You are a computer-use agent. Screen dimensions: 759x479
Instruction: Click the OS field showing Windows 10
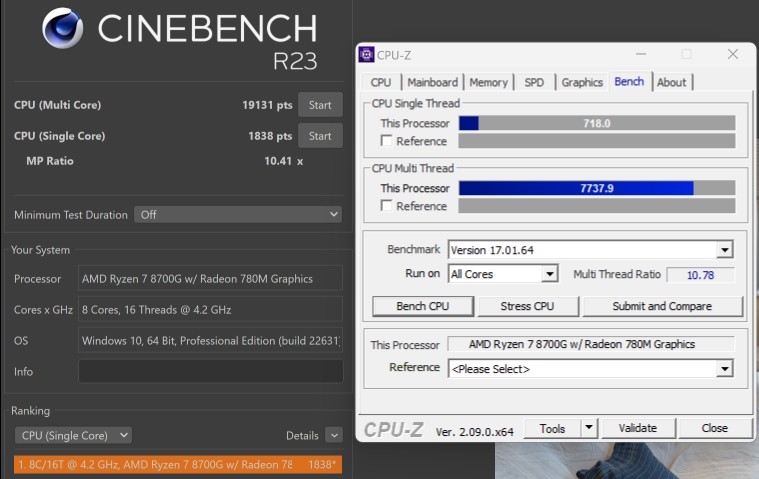pos(211,340)
